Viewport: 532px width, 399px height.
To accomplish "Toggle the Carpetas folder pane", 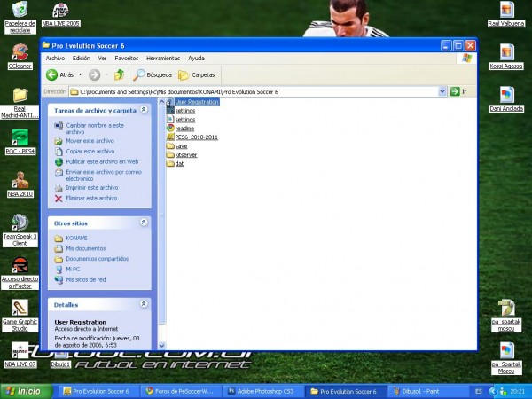I will click(x=197, y=74).
